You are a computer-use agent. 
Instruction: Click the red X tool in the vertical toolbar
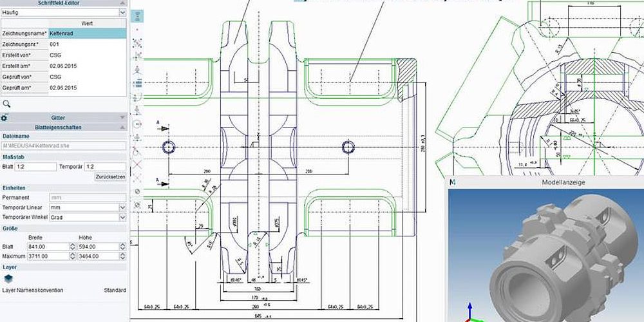(137, 164)
